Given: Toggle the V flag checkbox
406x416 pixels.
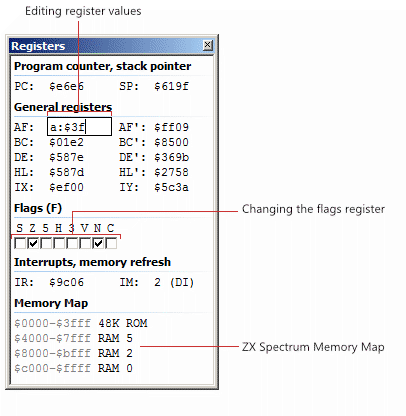Looking at the screenshot, I should pyautogui.click(x=85, y=244).
